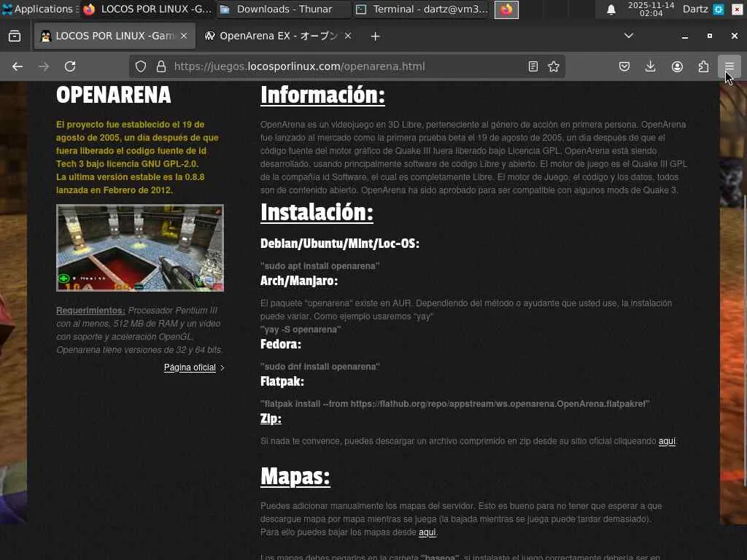Click the OPENARENA title heading
This screenshot has height=560, width=747.
pyautogui.click(x=113, y=95)
